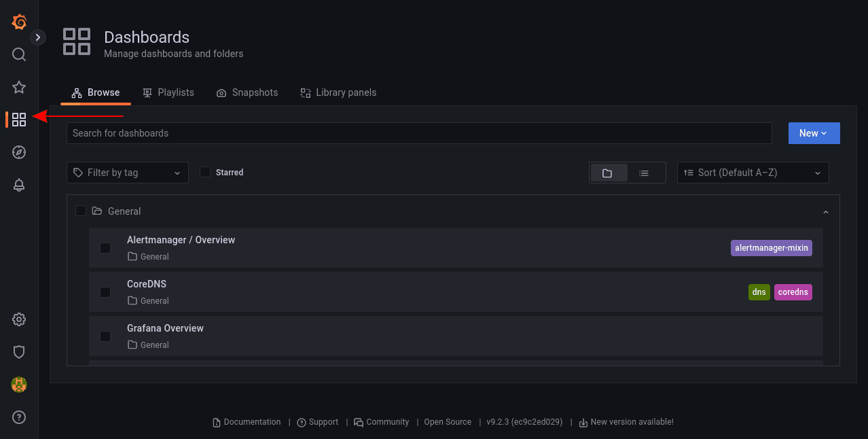Open the Search magnifier icon
The width and height of the screenshot is (868, 439).
[x=18, y=54]
